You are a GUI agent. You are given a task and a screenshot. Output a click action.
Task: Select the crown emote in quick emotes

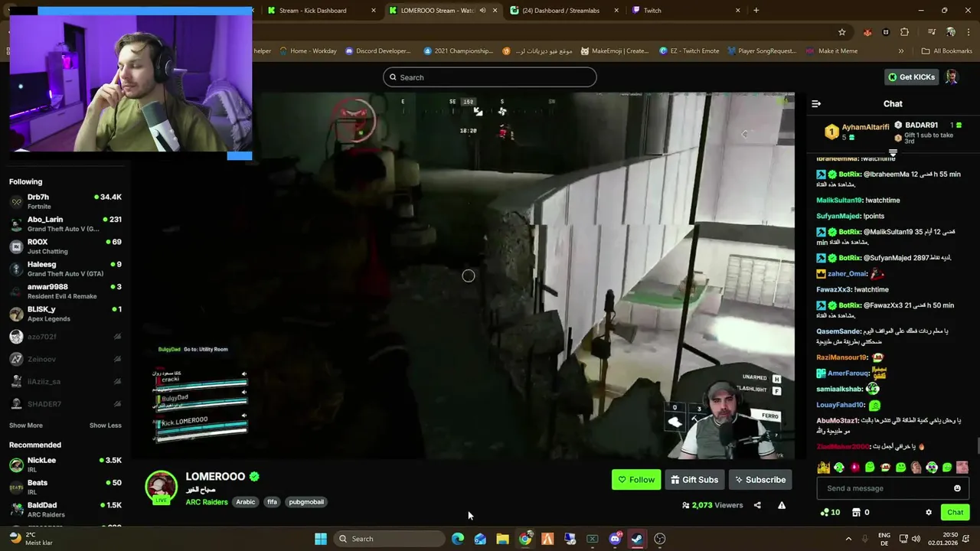[x=823, y=467]
